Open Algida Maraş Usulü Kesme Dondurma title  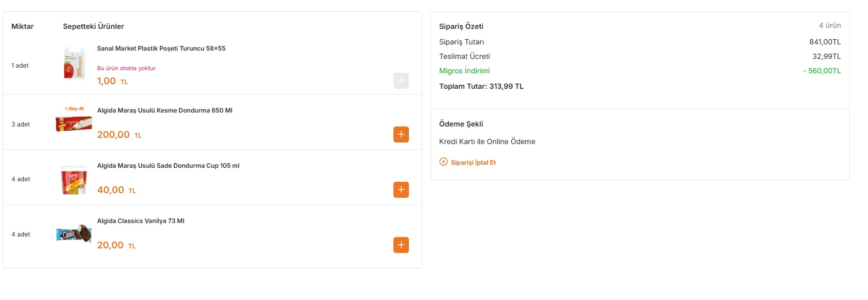click(164, 110)
